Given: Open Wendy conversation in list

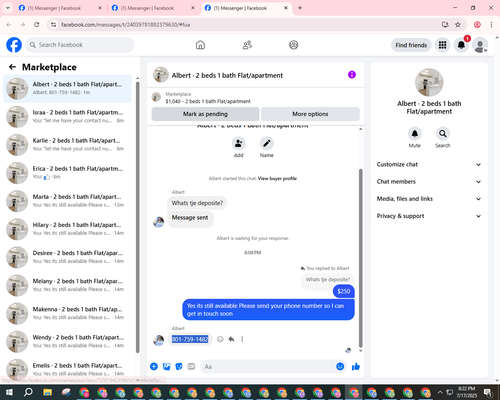Looking at the screenshot, I should pos(67,341).
